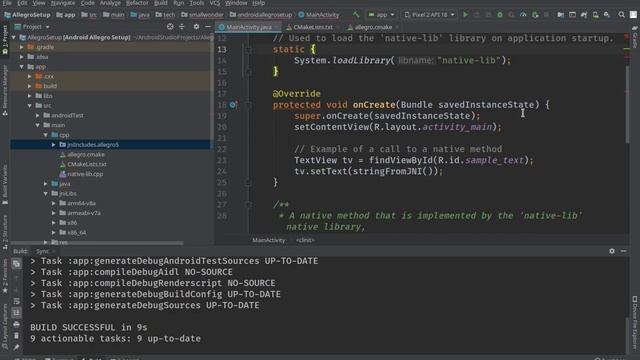Open the Project view selector dropdown
Screen dimensions: 640x360
(32, 27)
